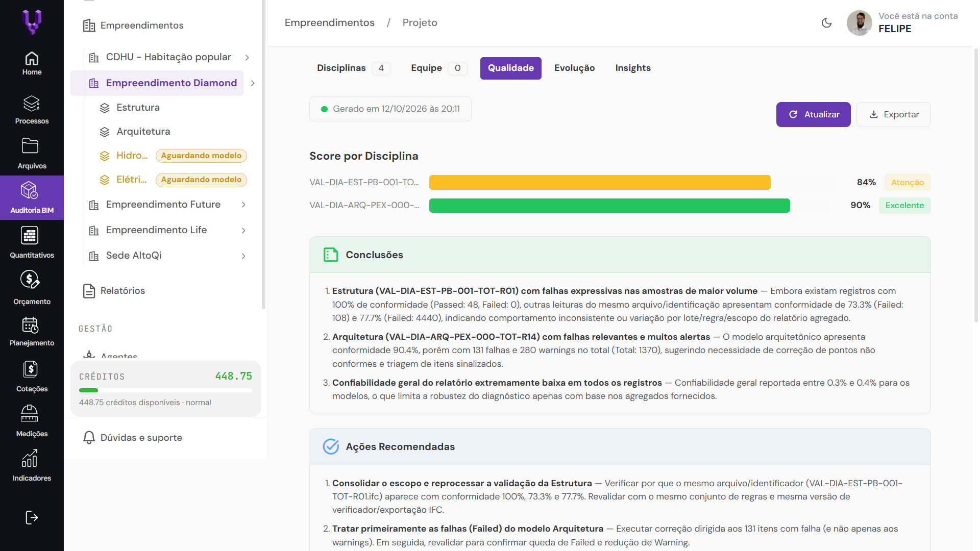Switch to the Insights tab

(x=633, y=68)
